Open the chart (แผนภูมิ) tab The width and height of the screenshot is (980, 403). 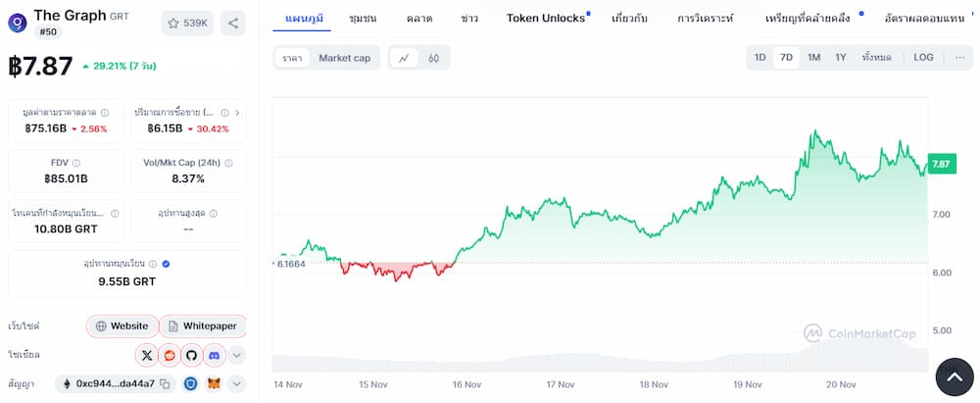point(304,19)
